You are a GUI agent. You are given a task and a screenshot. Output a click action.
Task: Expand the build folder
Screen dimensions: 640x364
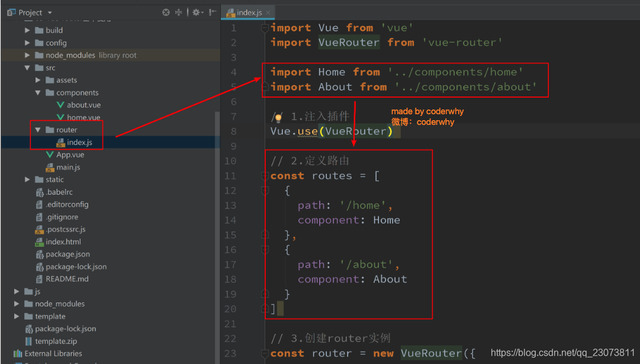[x=27, y=30]
